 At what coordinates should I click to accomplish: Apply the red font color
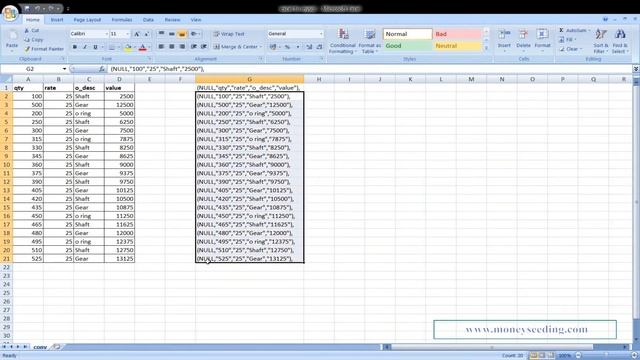pyautogui.click(x=142, y=47)
